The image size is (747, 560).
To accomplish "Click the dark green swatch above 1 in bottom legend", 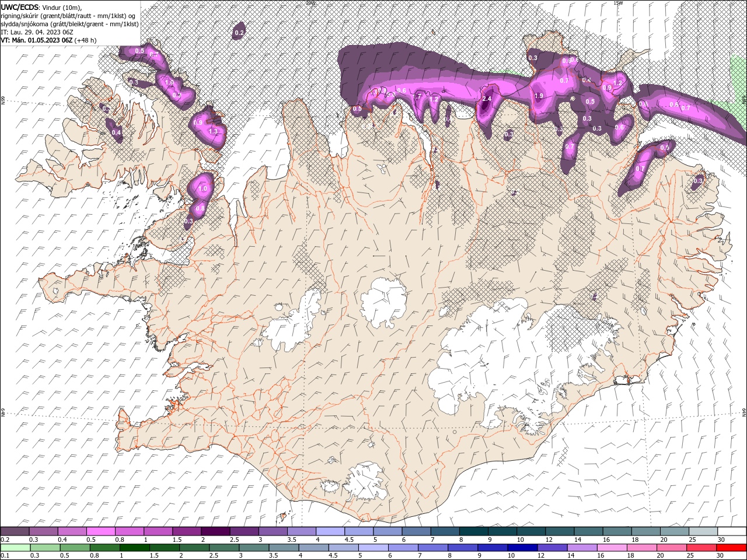I will 134,548.
